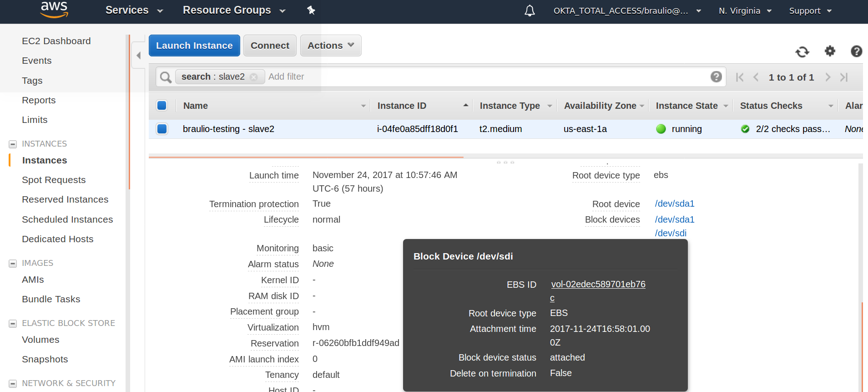Click the Add filter search field
This screenshot has width=868, height=392.
tap(487, 76)
